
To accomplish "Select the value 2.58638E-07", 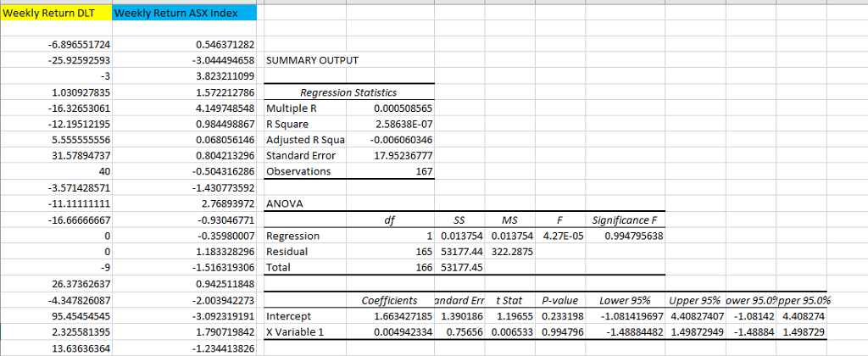I will click(x=404, y=124).
